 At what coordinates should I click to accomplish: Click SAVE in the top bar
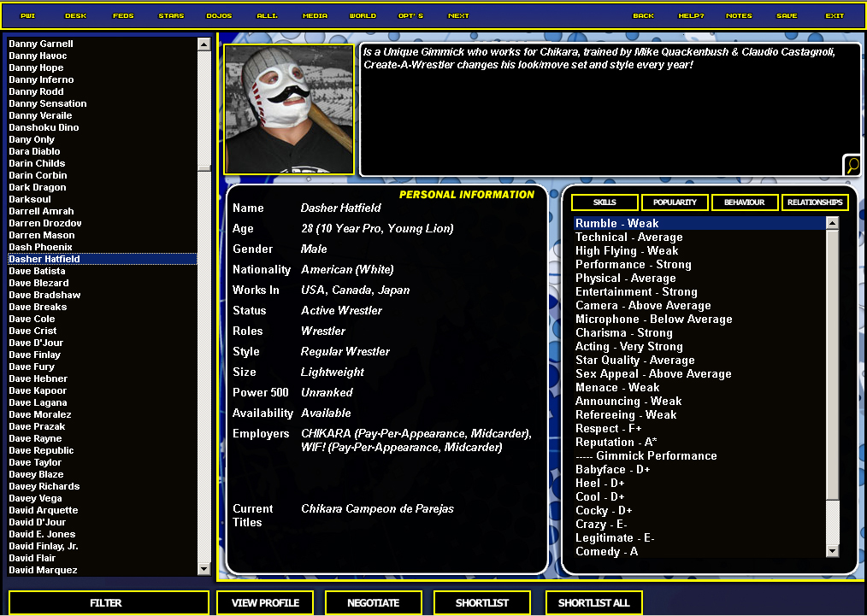point(787,15)
